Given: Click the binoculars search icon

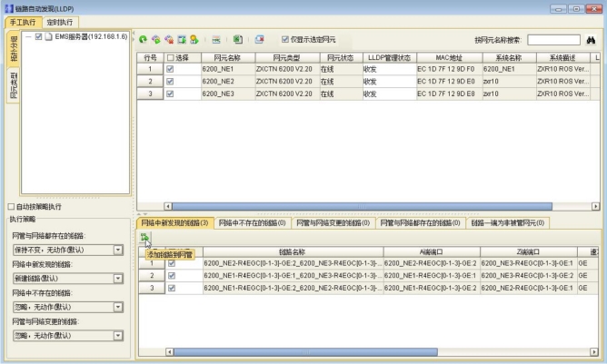Looking at the screenshot, I should (x=590, y=40).
